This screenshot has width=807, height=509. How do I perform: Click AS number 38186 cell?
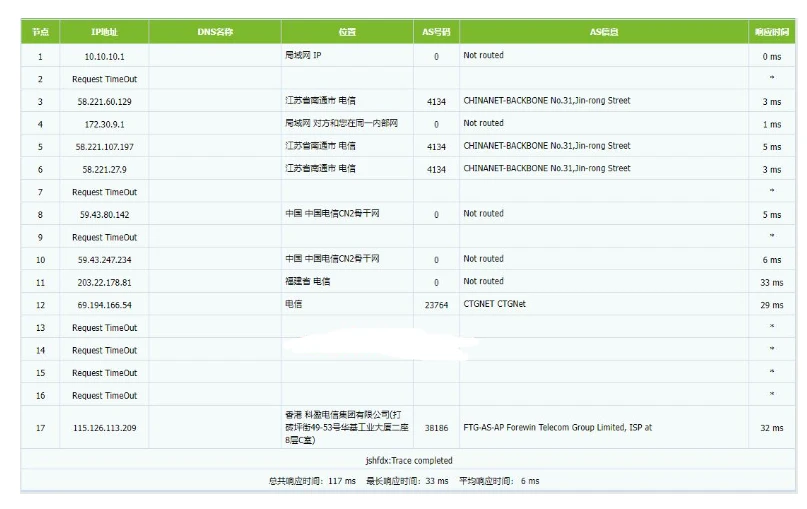(x=436, y=428)
